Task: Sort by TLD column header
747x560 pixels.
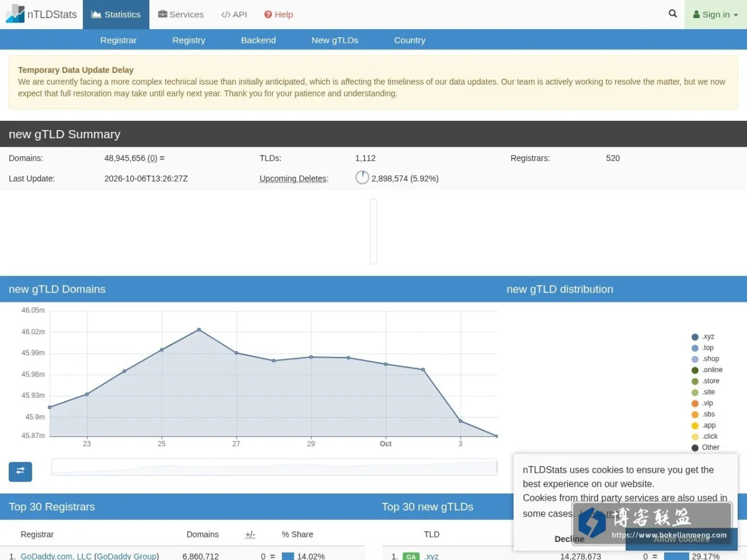Action: [432, 534]
